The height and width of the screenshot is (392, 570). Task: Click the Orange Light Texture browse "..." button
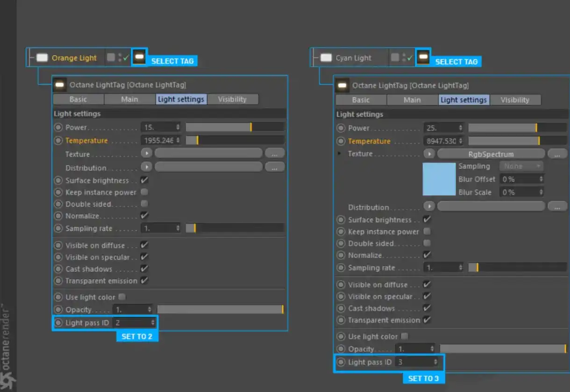pyautogui.click(x=274, y=153)
